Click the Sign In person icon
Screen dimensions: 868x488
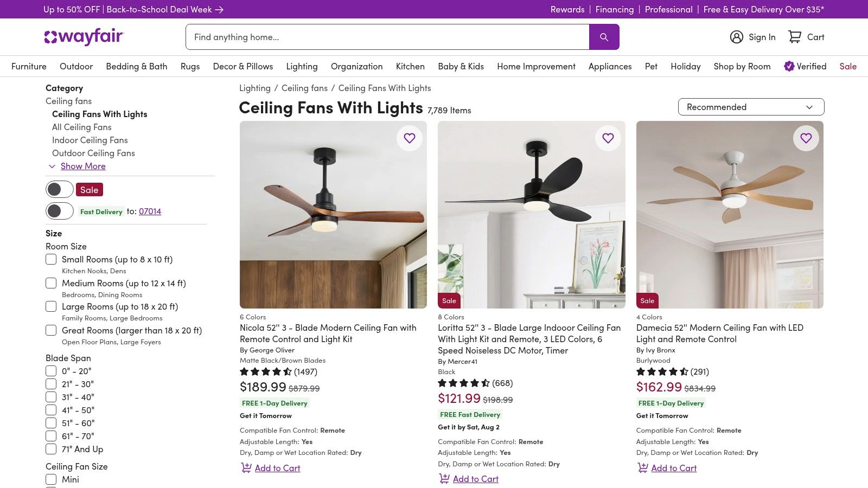click(736, 36)
